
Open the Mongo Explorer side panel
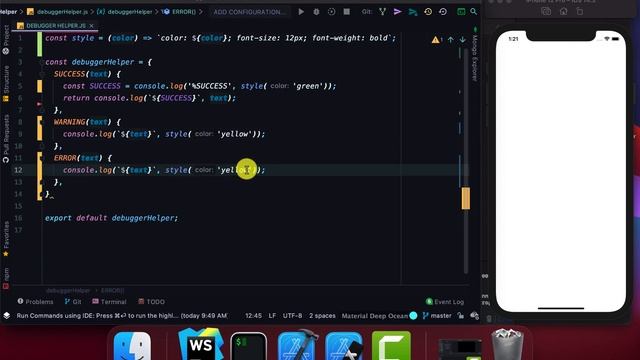pyautogui.click(x=475, y=55)
